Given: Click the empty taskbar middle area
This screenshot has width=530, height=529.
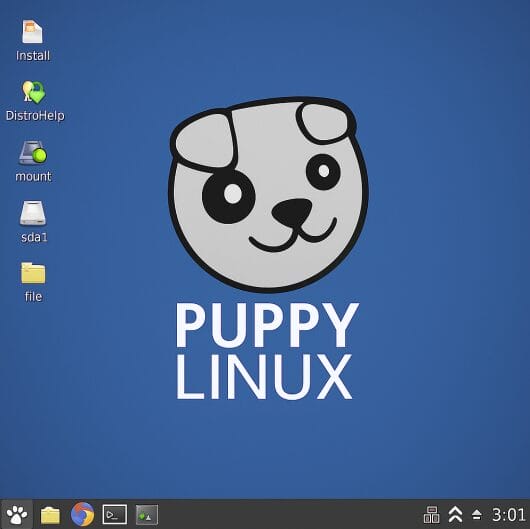Looking at the screenshot, I should tap(291, 514).
